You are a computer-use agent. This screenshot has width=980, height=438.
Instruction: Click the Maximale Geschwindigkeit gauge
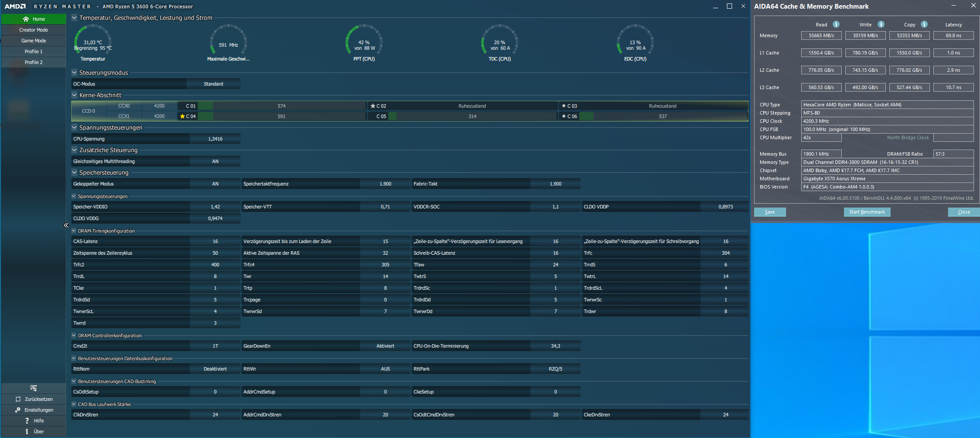[x=228, y=43]
